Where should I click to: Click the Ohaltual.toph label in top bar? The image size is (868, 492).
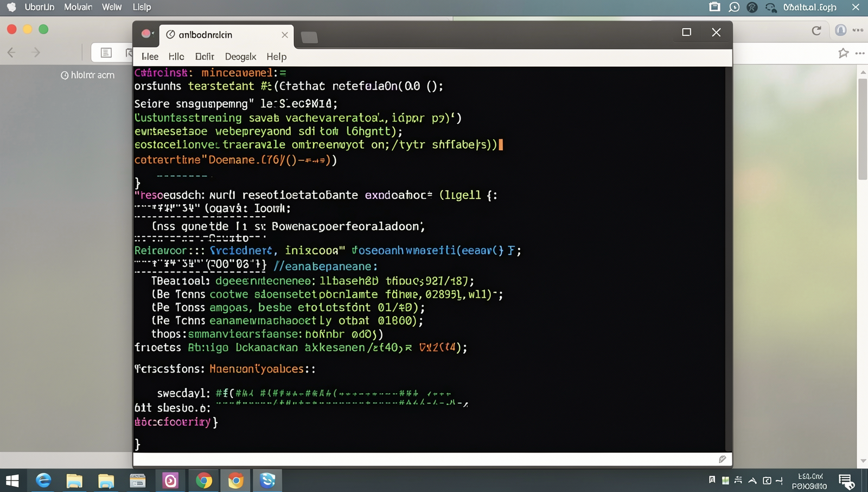[809, 7]
